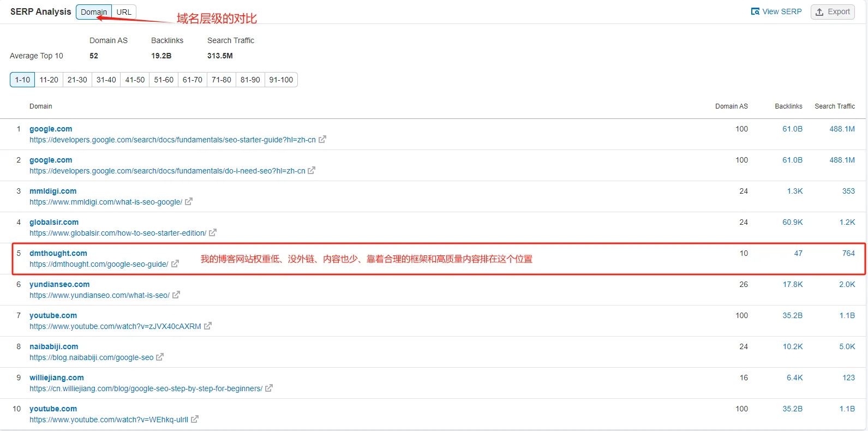The image size is (868, 431).
Task: Open external link icon for zJVX40cAXRM video URL
Action: pyautogui.click(x=208, y=326)
